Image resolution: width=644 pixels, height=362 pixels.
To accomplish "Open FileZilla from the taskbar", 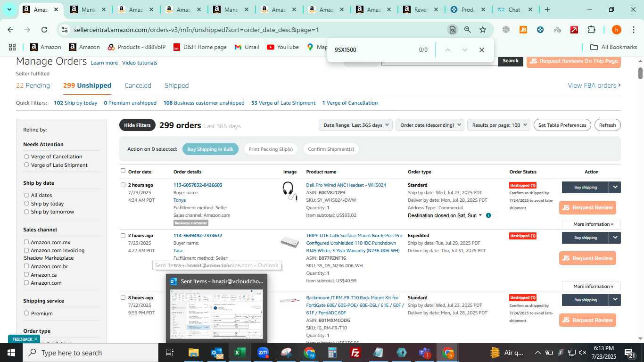I will click(355, 353).
